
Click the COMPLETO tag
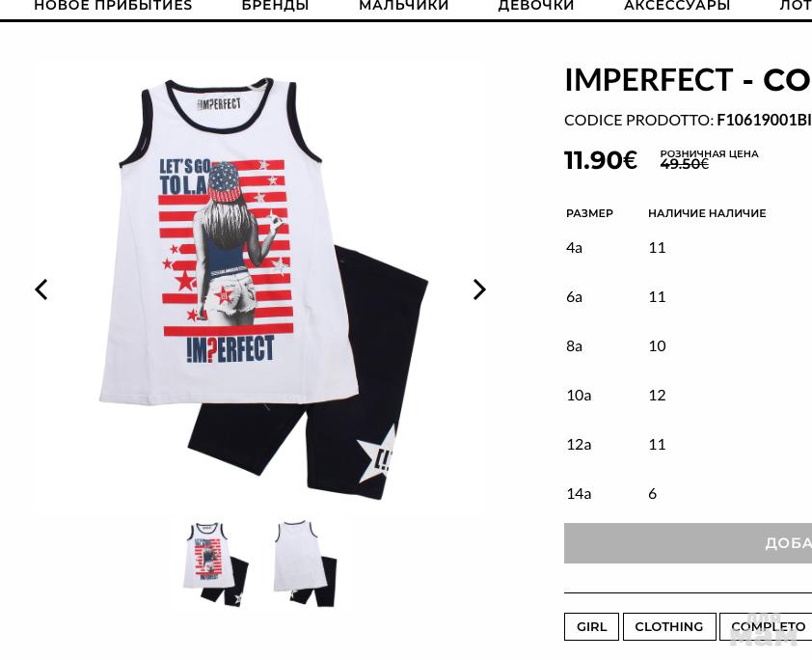[x=766, y=626]
